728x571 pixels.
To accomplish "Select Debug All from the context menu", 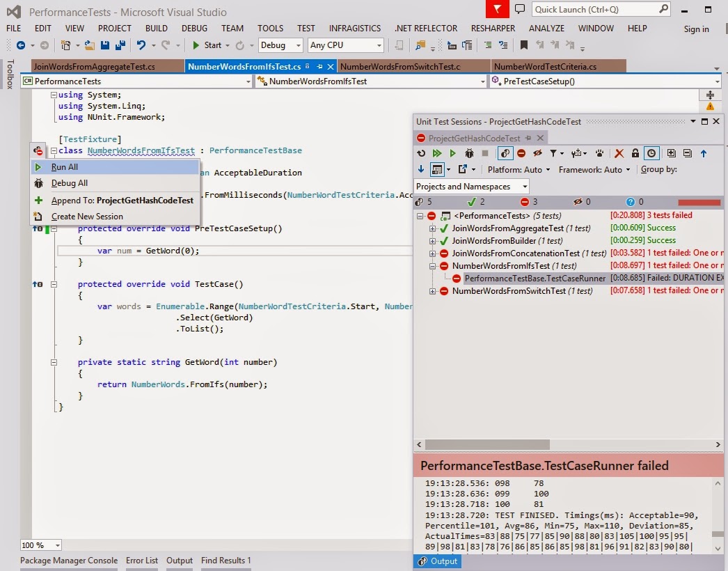I will point(115,183).
